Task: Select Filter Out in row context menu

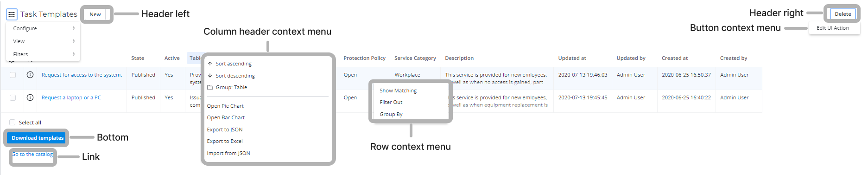Action: click(391, 102)
